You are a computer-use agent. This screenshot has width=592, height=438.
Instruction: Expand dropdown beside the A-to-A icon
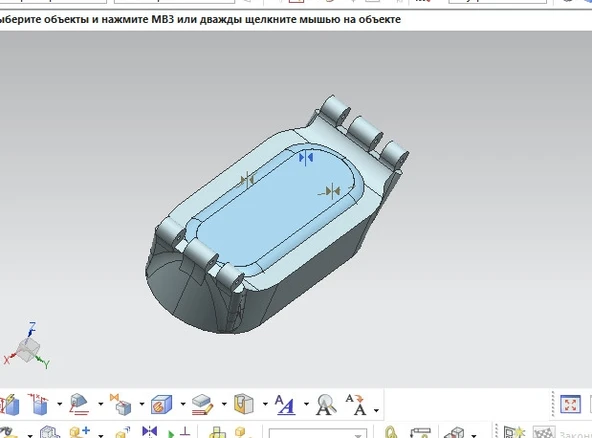click(x=376, y=410)
